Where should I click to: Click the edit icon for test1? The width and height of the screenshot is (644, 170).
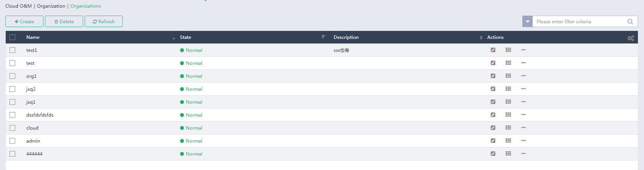coord(493,50)
